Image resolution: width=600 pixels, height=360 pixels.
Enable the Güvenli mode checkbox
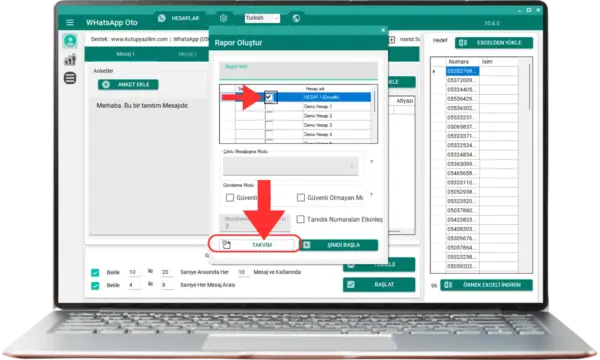[x=230, y=197]
